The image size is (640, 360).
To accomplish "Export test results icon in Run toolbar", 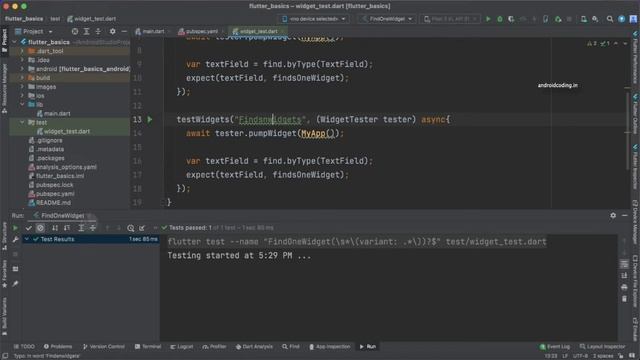I will point(142,228).
